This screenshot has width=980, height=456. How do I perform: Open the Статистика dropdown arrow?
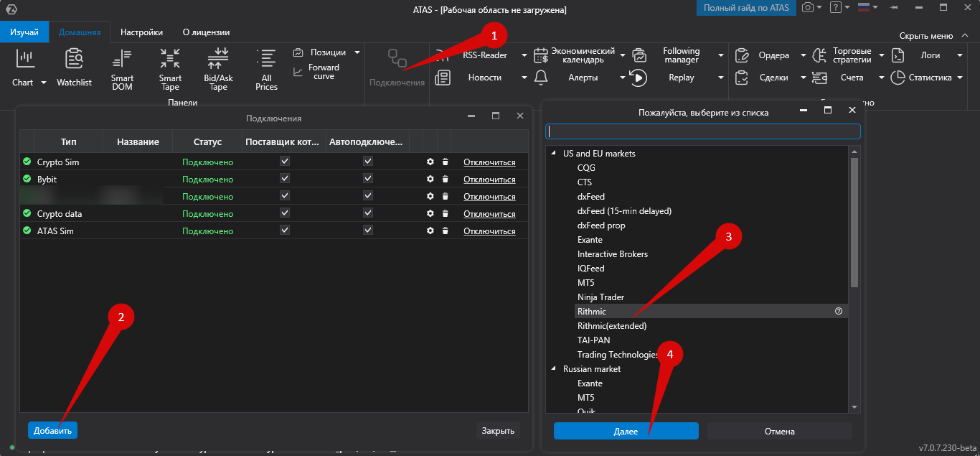[960, 78]
